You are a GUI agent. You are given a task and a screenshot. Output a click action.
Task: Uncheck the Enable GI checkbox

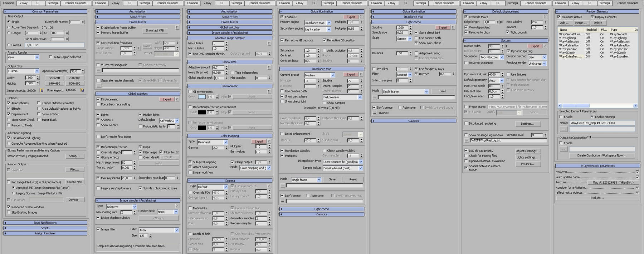tap(282, 17)
